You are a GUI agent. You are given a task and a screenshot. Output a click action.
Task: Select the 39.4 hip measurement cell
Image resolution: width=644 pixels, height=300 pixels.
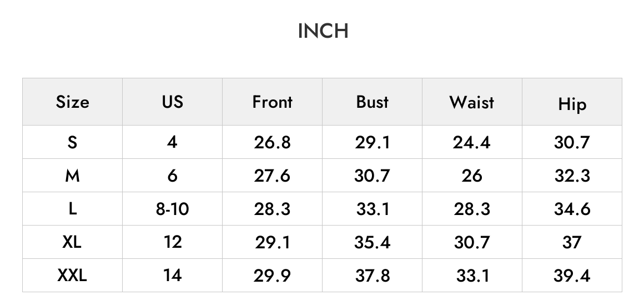click(572, 276)
